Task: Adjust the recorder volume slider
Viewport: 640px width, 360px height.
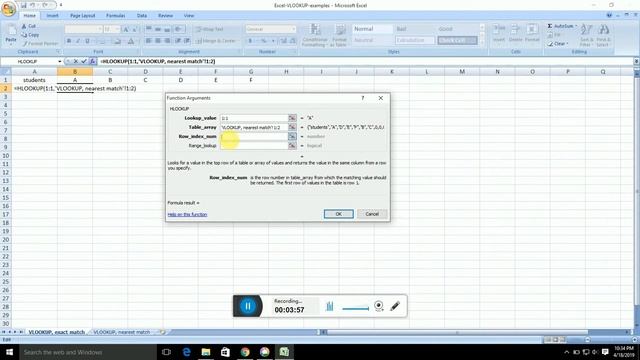Action: point(356,309)
